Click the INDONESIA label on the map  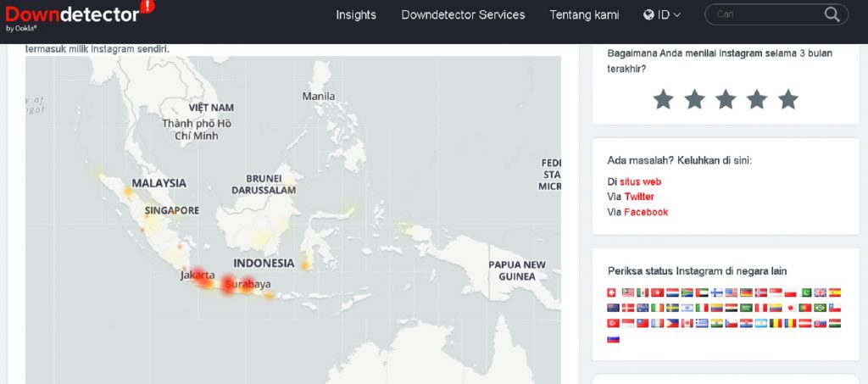[x=264, y=263]
